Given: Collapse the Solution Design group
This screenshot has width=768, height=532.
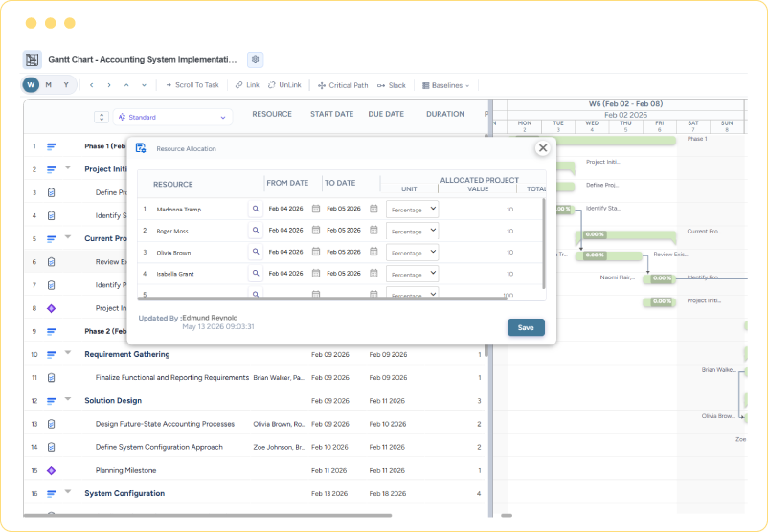Looking at the screenshot, I should click(x=68, y=399).
